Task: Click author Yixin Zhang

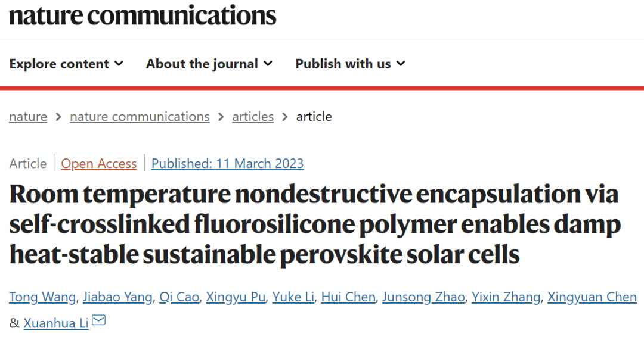Action: 506,297
